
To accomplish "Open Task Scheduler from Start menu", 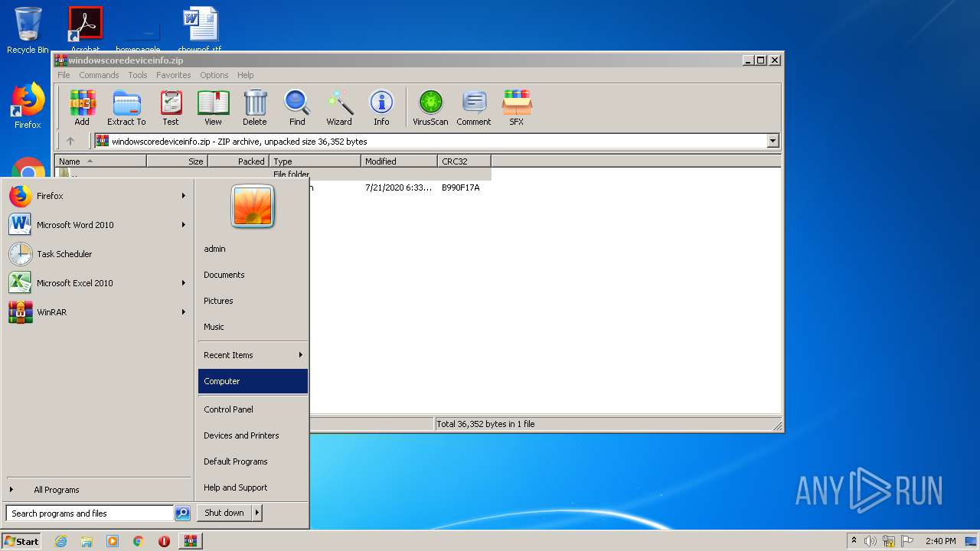I will (97, 254).
